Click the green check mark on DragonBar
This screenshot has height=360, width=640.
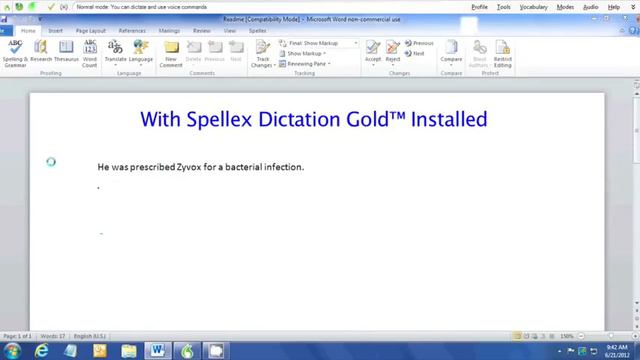[x=51, y=7]
